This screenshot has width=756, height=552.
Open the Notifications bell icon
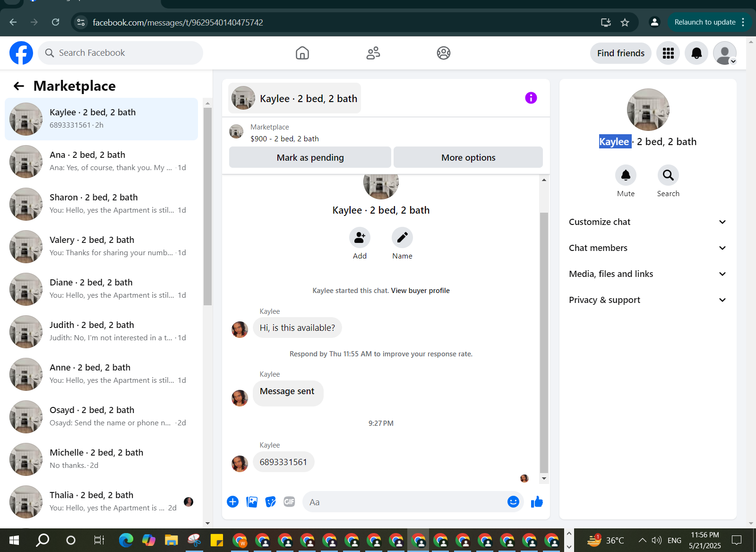click(696, 53)
